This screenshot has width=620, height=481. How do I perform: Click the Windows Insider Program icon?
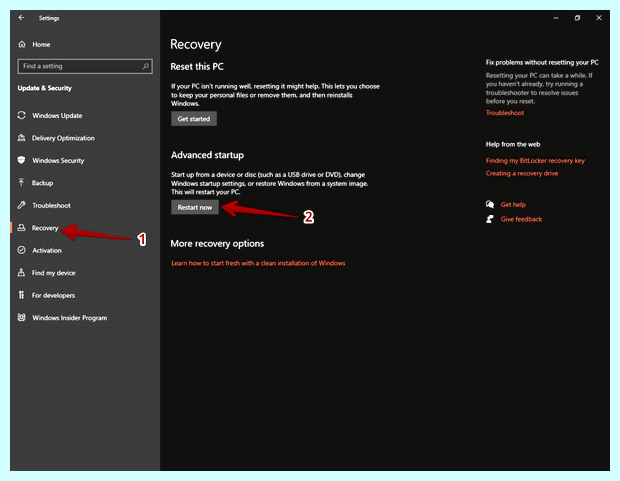click(22, 317)
